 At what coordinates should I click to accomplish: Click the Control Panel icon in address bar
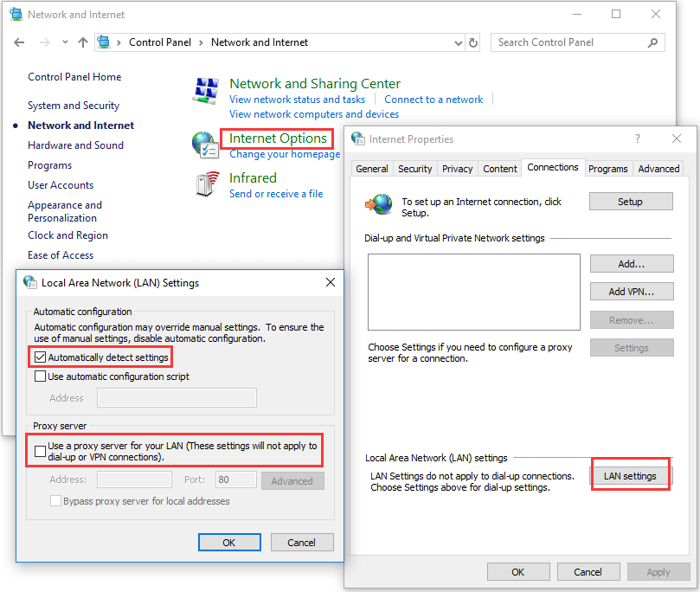click(103, 42)
